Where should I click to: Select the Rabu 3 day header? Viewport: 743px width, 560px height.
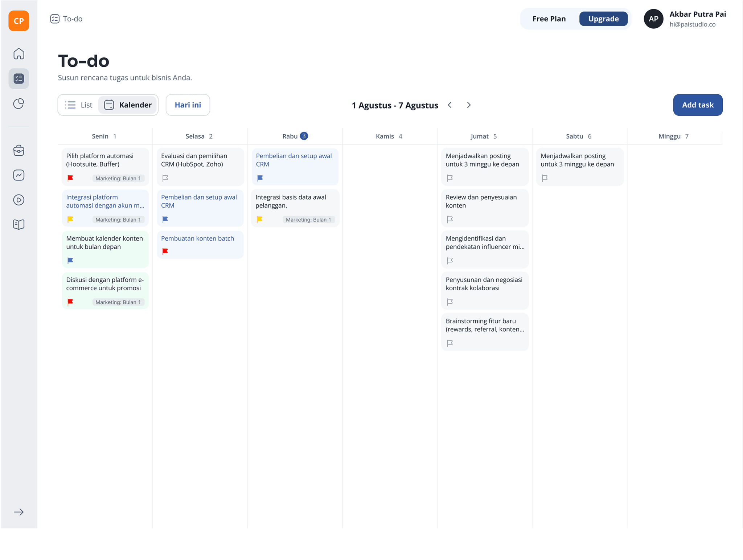click(x=295, y=136)
